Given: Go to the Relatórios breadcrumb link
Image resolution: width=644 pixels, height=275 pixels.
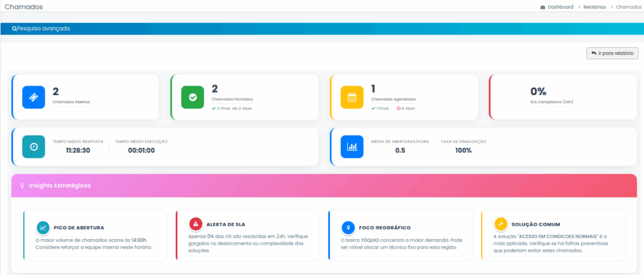Looking at the screenshot, I should 594,7.
